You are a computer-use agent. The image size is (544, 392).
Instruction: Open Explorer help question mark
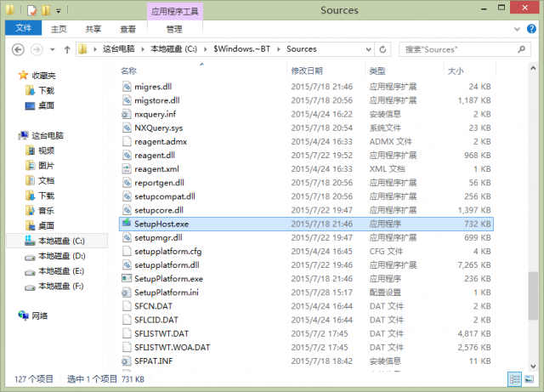[531, 29]
